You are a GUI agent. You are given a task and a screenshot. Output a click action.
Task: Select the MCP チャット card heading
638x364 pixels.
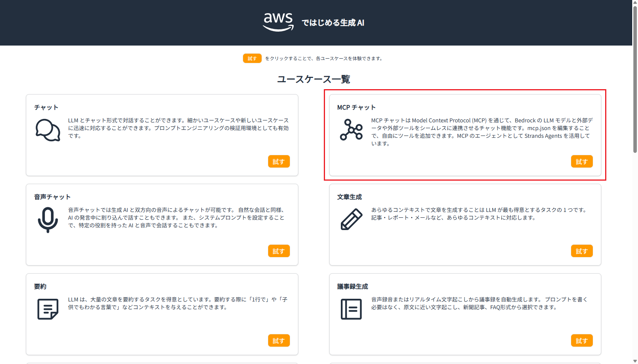[356, 107]
